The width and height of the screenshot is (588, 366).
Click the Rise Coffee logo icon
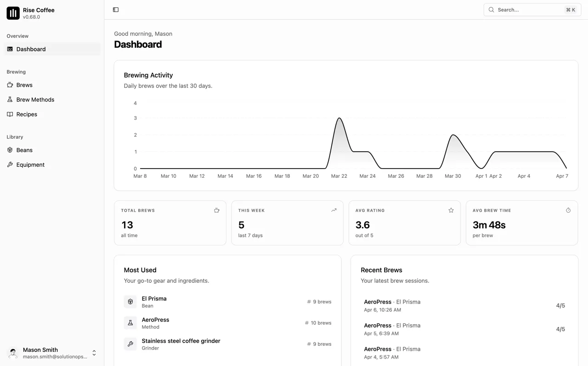point(13,13)
